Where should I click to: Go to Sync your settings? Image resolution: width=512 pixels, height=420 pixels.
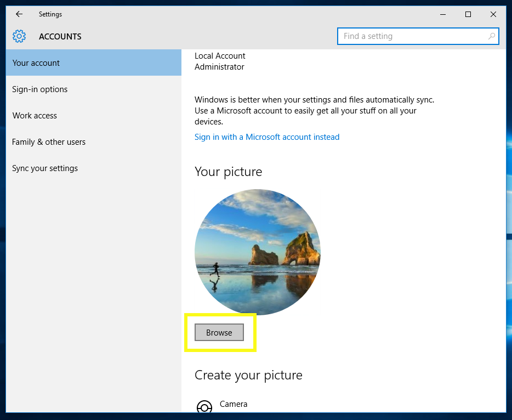44,168
